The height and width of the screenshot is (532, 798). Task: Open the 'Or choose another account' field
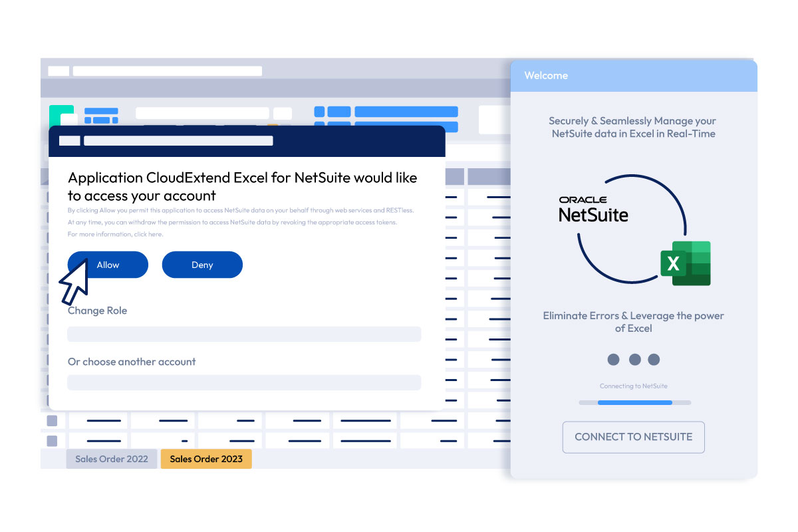click(x=244, y=382)
